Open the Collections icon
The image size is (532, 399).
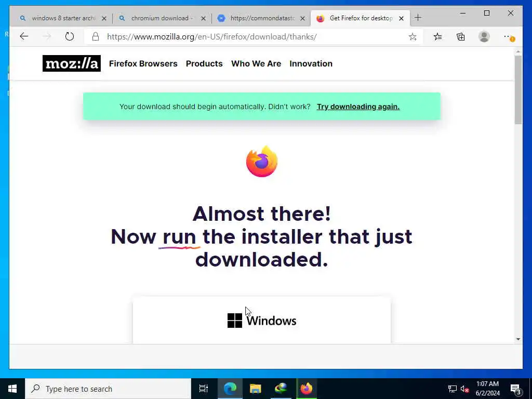(461, 37)
